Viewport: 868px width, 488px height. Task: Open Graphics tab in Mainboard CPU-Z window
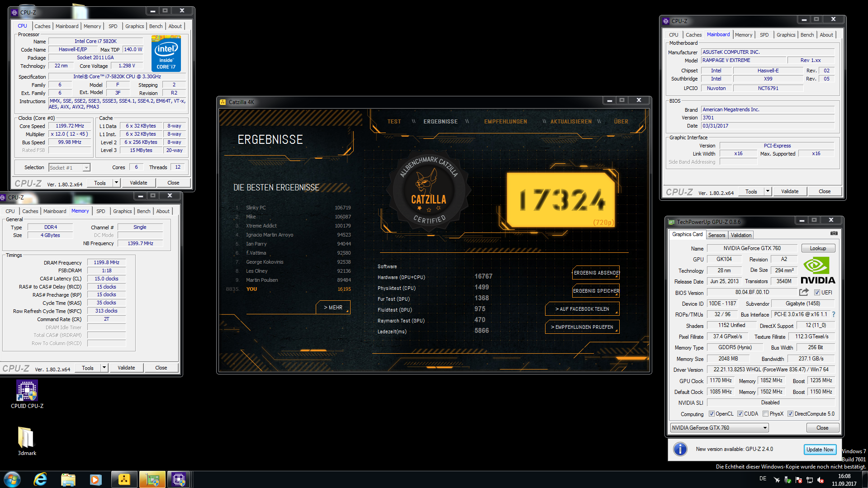coord(786,35)
